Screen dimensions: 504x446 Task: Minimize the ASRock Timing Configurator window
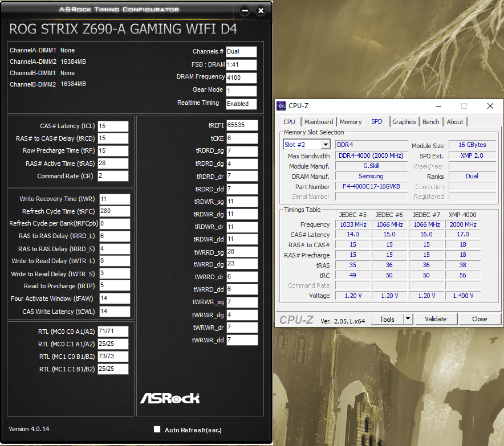tap(245, 11)
